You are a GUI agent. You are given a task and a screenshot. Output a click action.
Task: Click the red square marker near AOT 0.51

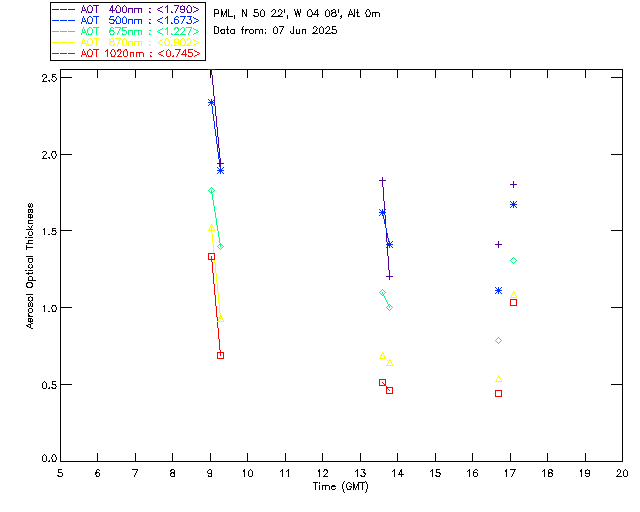pos(382,383)
